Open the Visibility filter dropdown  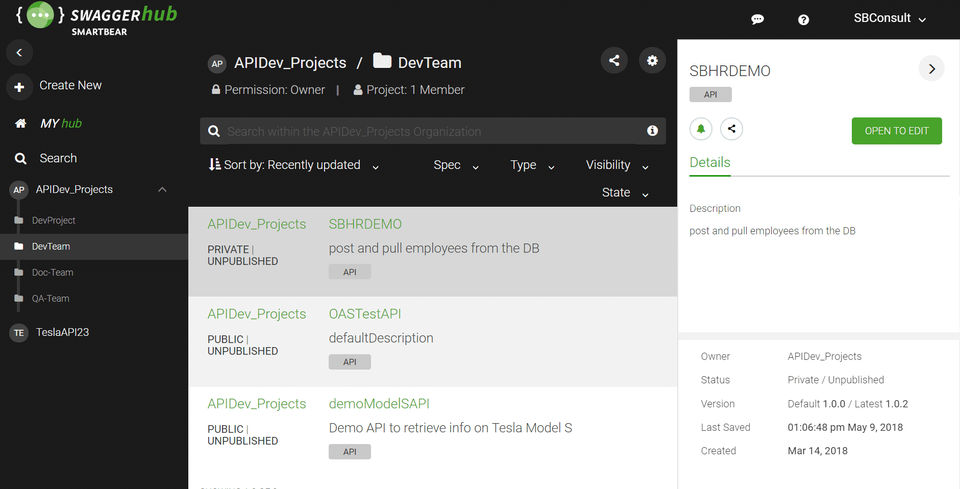point(617,166)
